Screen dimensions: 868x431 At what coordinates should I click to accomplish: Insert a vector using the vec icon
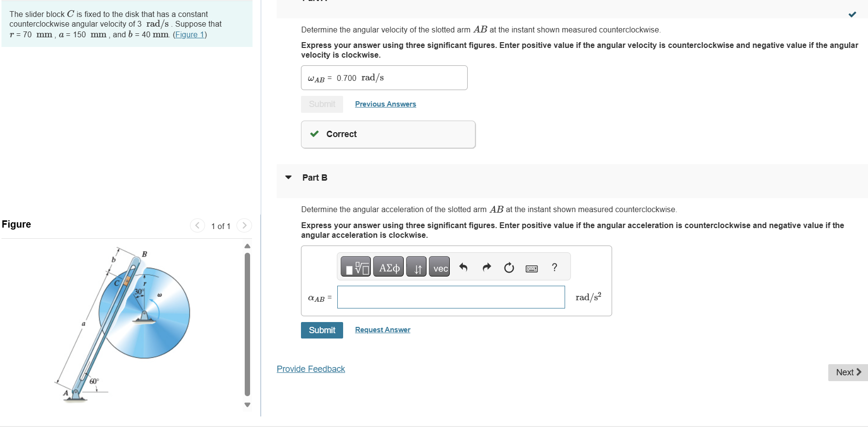coord(439,267)
